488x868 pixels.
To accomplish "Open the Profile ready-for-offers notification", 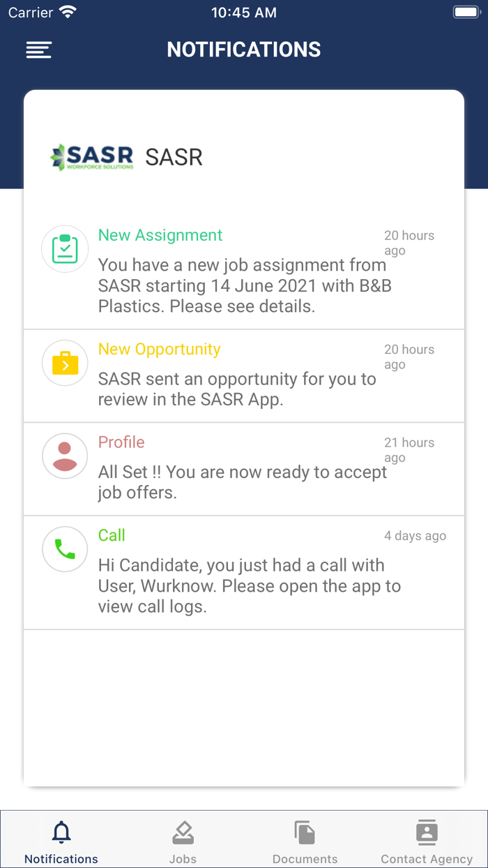I will pyautogui.click(x=244, y=467).
